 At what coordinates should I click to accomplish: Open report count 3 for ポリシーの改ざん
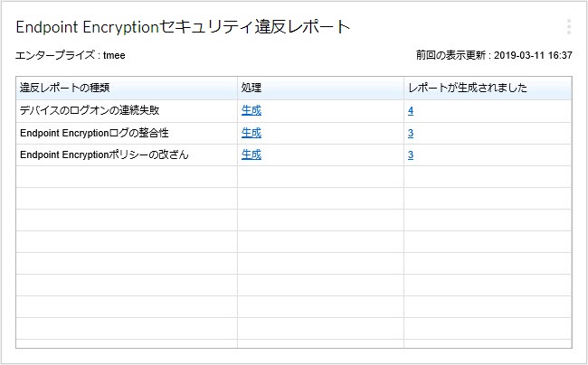click(411, 154)
